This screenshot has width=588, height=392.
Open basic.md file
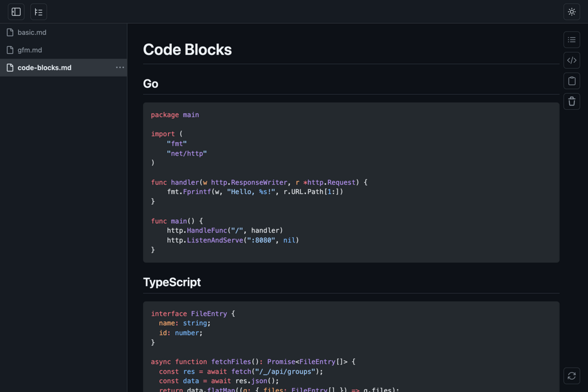pos(63,32)
